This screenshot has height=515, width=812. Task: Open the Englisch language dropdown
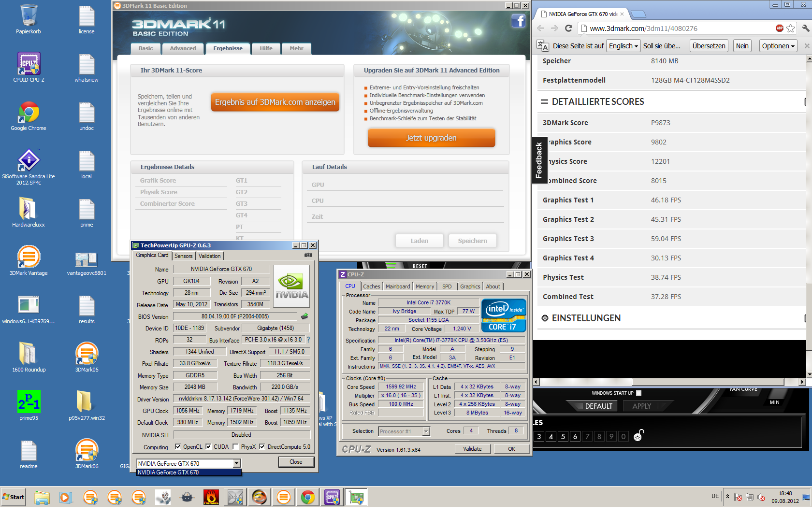tap(623, 46)
